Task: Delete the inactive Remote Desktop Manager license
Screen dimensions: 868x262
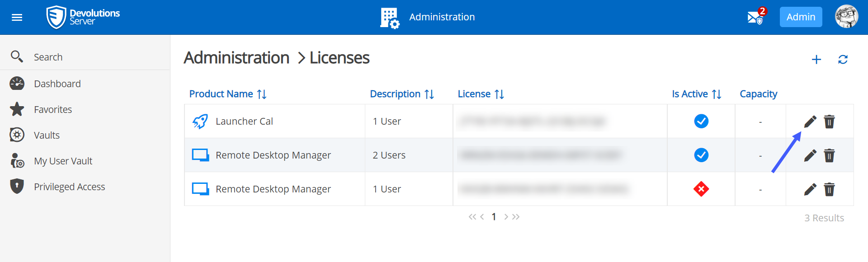Action: (x=829, y=189)
